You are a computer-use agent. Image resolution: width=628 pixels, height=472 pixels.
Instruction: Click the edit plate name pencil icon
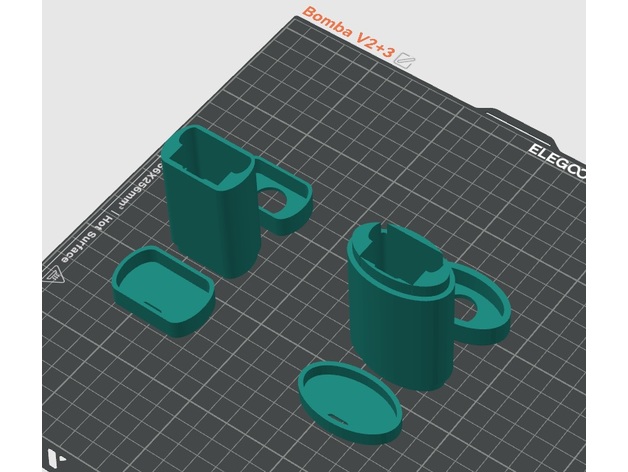point(404,60)
